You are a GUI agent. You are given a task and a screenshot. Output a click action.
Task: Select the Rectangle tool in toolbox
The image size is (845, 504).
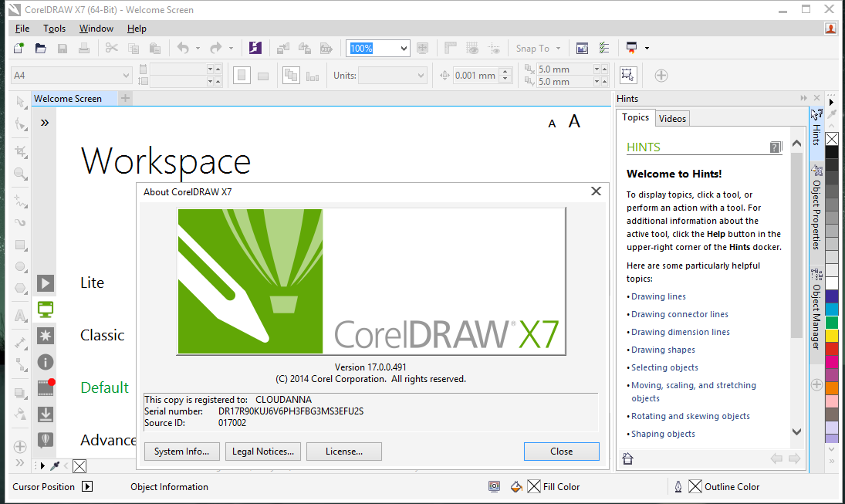tap(21, 245)
